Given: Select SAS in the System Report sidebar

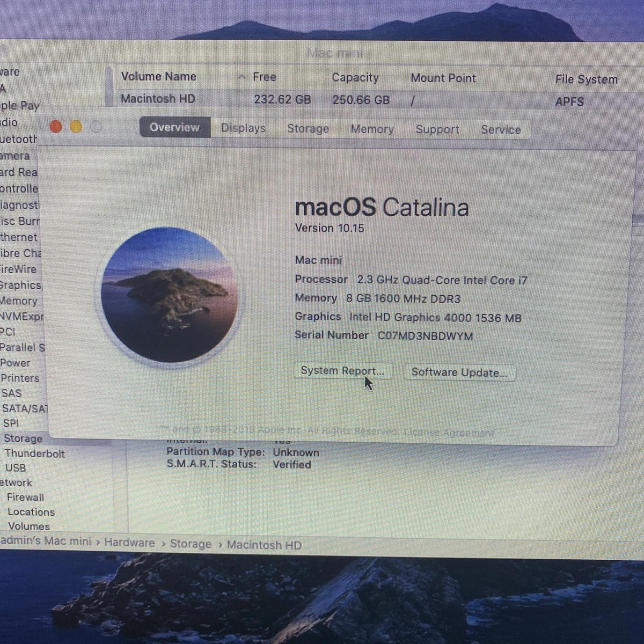Looking at the screenshot, I should click(x=11, y=393).
